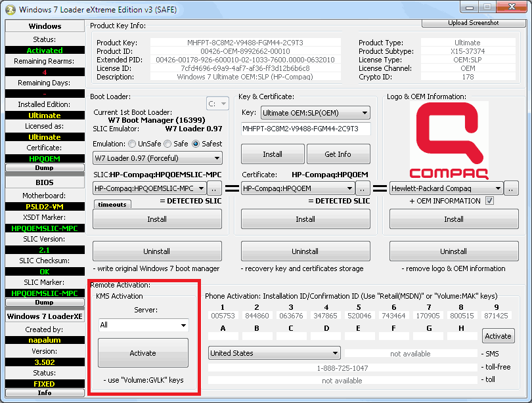Screen dimensions: 532x403
Task: Click the green 'Activated' status text
Action: pyautogui.click(x=45, y=51)
